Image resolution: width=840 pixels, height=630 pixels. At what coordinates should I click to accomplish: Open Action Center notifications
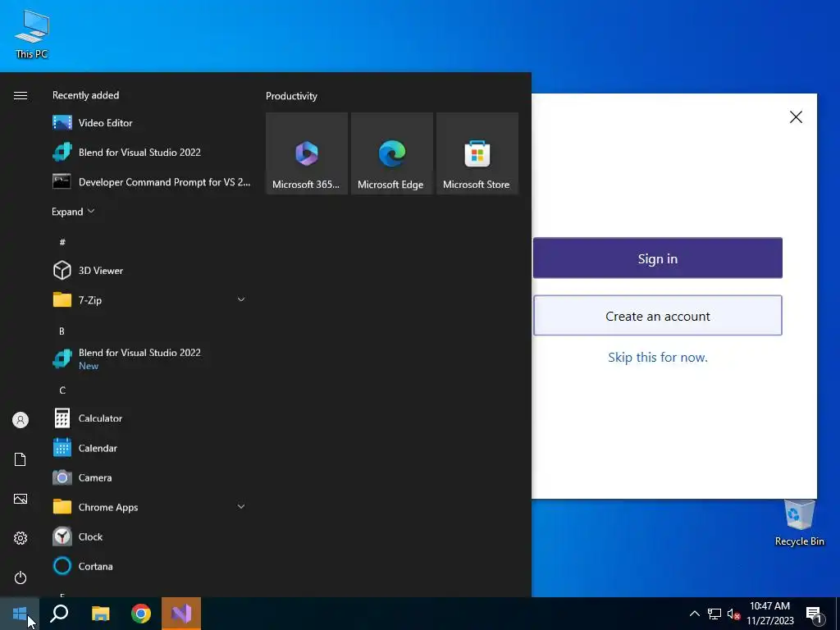(815, 614)
